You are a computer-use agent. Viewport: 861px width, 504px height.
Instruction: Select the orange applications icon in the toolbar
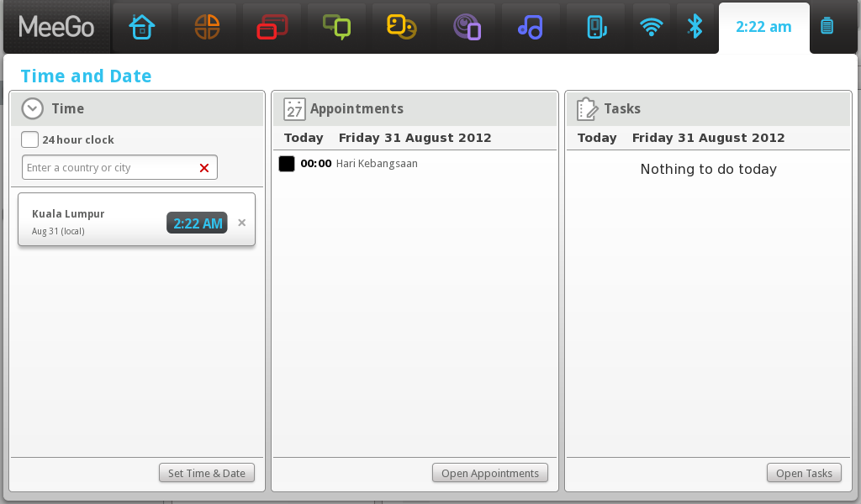click(207, 27)
